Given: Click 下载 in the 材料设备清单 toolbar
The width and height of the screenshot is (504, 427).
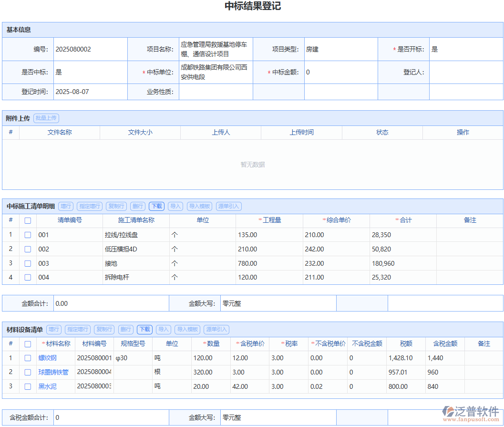Looking at the screenshot, I should pyautogui.click(x=144, y=329).
